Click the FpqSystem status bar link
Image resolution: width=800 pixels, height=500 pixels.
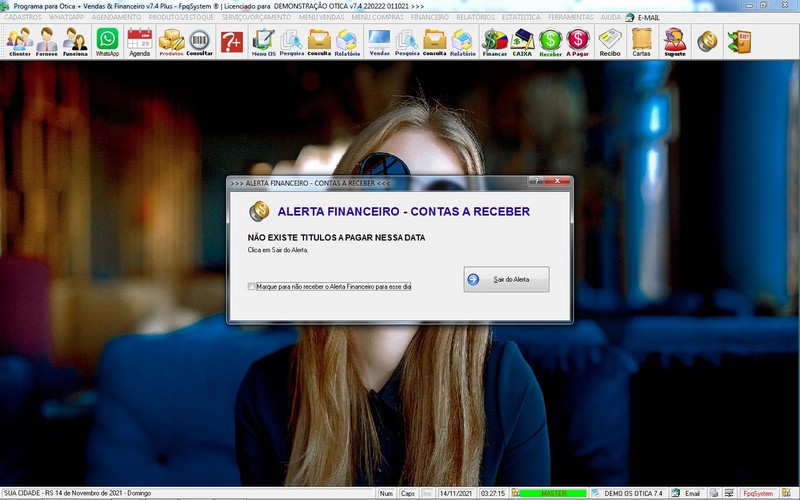pos(758,493)
